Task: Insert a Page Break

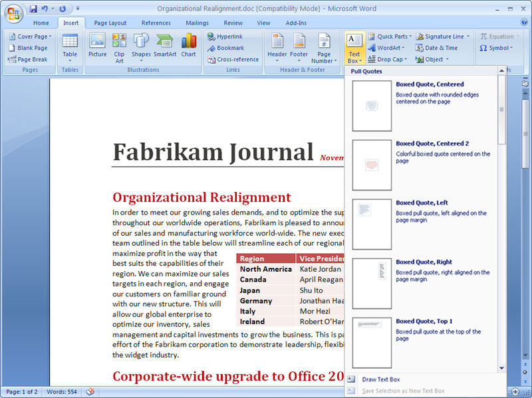Action: [28, 59]
